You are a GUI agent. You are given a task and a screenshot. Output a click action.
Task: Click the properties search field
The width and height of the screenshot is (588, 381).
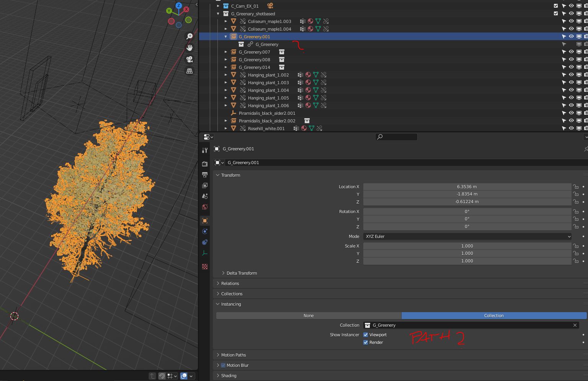(396, 137)
